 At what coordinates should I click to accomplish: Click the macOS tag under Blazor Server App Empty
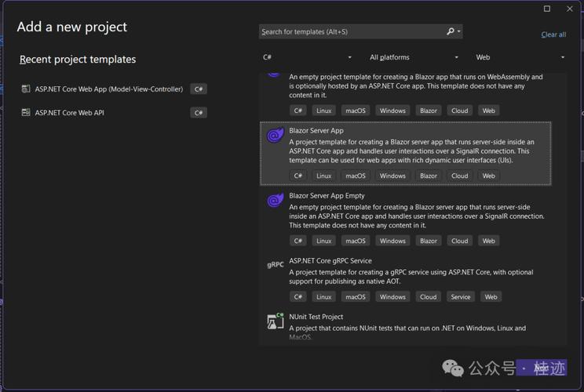tap(356, 241)
